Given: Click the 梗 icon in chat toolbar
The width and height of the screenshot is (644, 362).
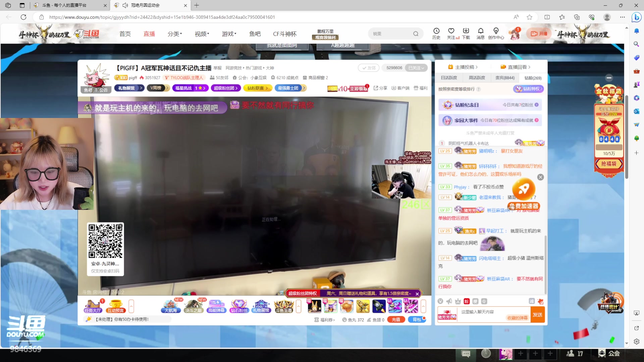Looking at the screenshot, I should (x=475, y=301).
